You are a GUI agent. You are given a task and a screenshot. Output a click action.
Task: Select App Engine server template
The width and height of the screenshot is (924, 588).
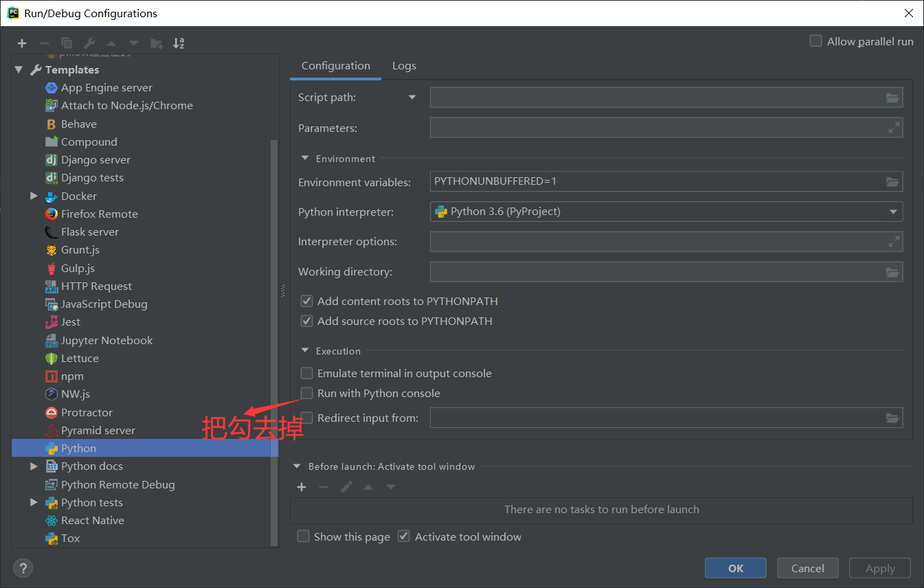(x=106, y=88)
